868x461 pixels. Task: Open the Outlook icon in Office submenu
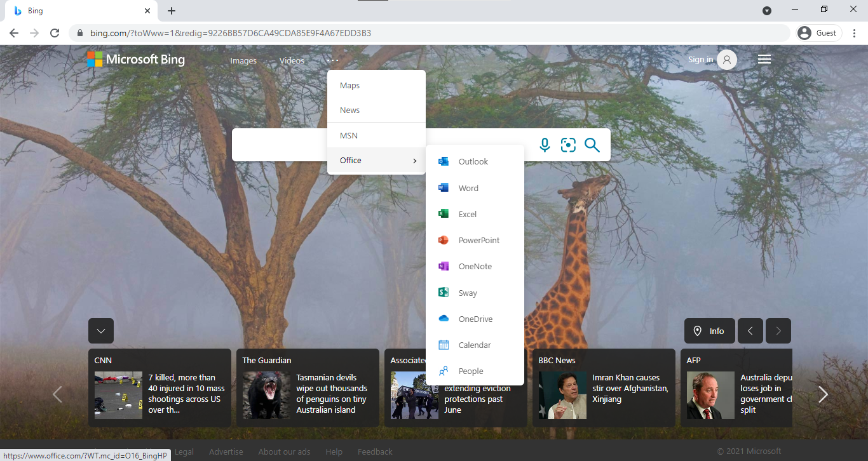(444, 161)
